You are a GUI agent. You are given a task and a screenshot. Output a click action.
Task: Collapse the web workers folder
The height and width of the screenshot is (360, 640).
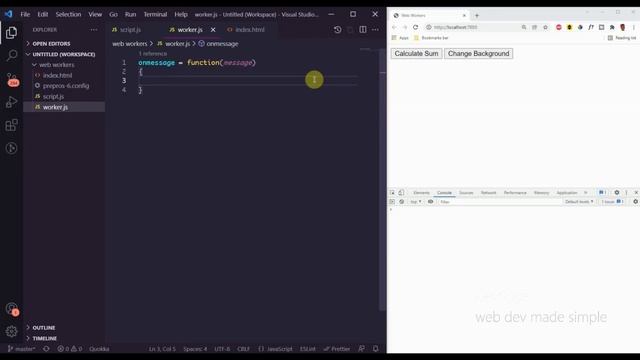(56, 64)
